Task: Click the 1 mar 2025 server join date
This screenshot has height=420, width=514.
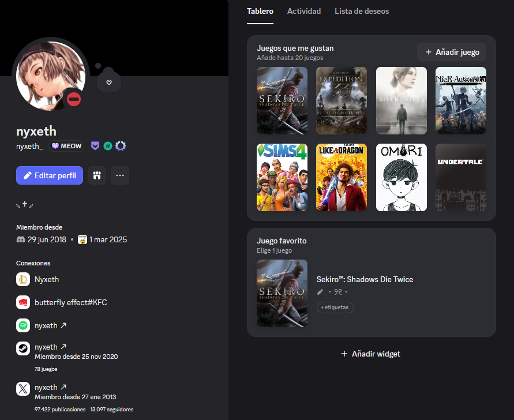Action: click(x=108, y=239)
